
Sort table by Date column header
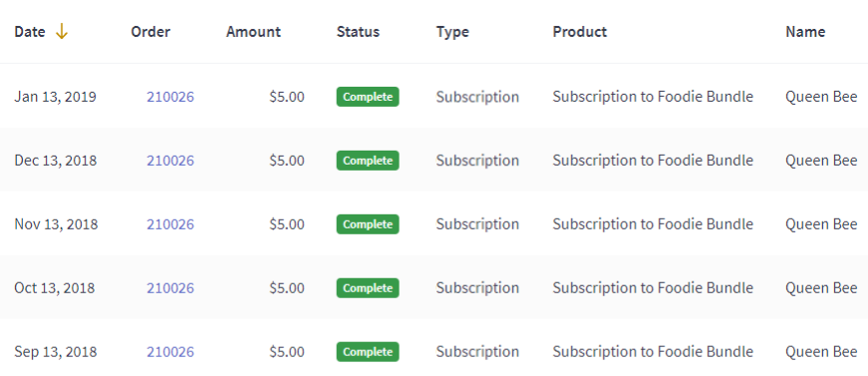(29, 32)
